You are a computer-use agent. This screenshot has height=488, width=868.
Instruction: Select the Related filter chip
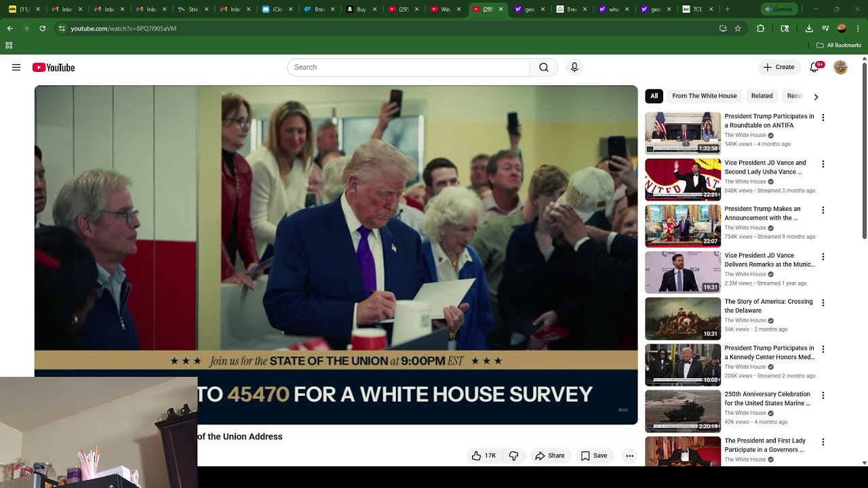point(762,96)
